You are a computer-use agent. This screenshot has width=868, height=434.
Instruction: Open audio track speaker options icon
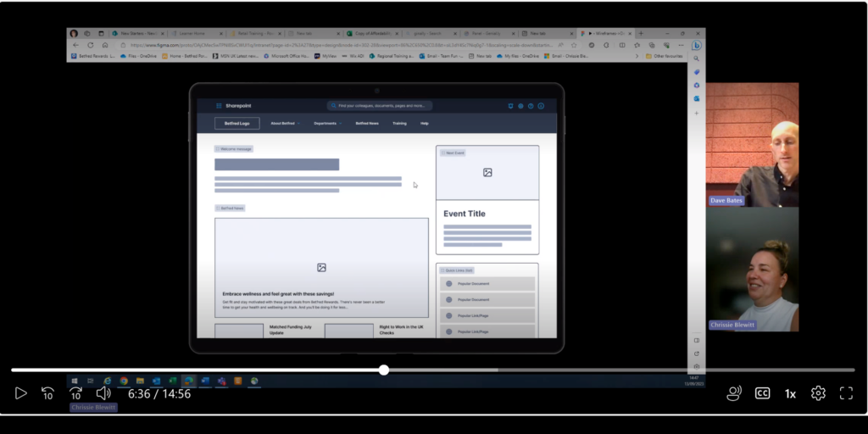pyautogui.click(x=734, y=393)
